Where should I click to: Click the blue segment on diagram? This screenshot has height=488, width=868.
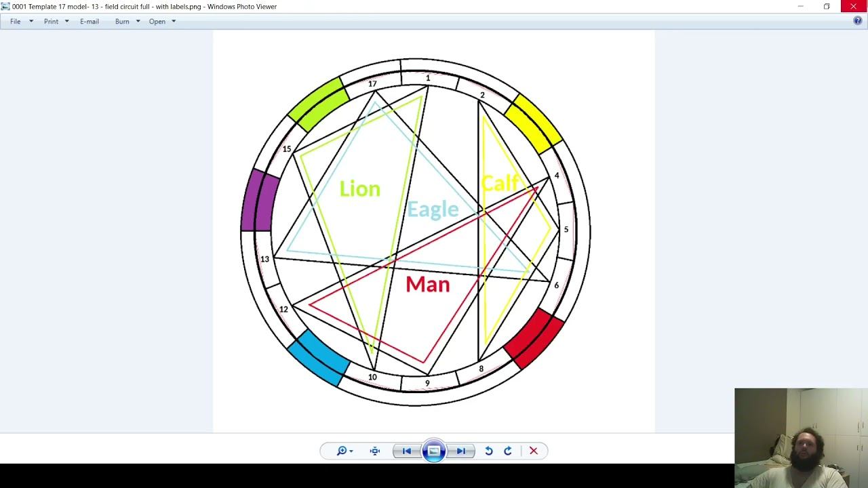[319, 357]
